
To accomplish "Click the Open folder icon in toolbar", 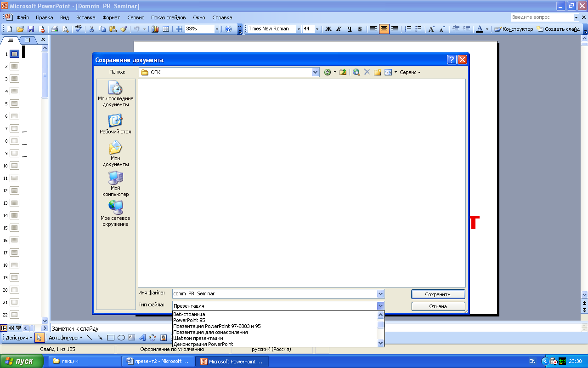I will [20, 29].
